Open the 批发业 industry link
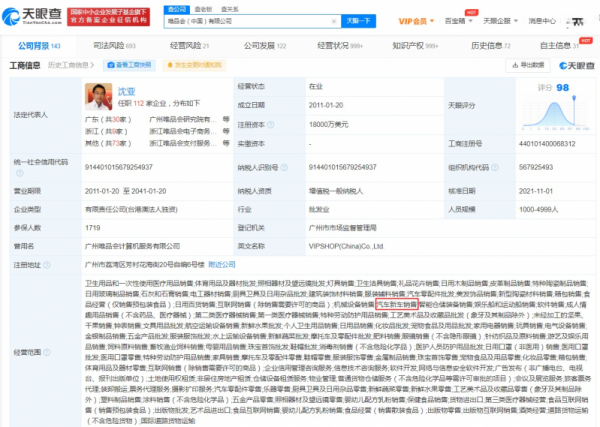600x427 pixels. click(x=319, y=210)
